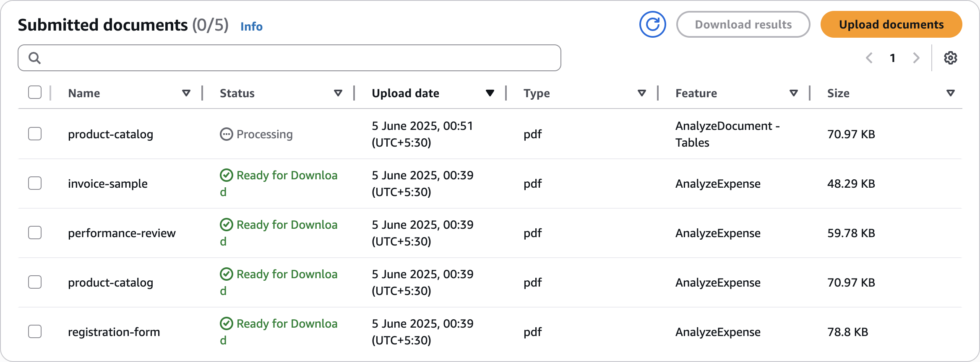Click registration-form ready checkmark icon

pos(226,323)
